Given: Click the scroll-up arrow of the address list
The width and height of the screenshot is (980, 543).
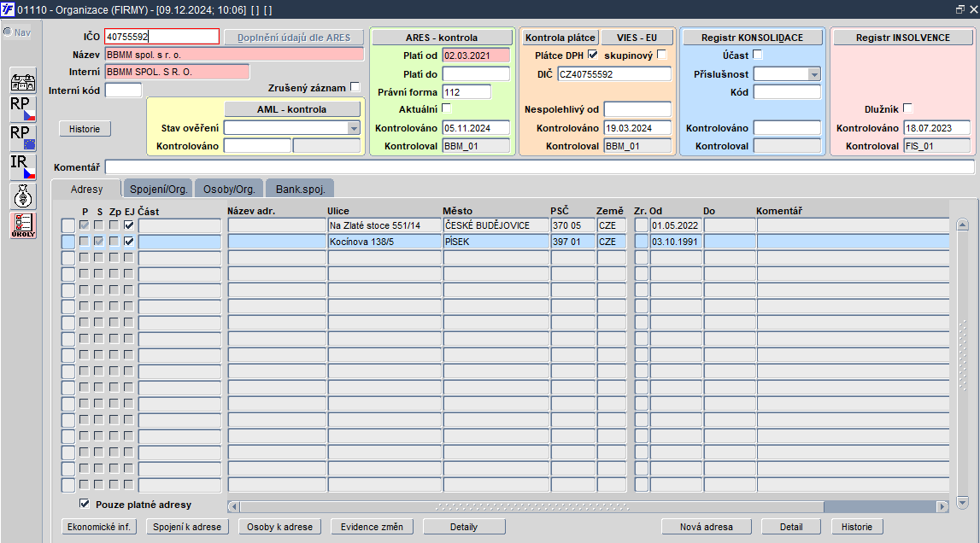Looking at the screenshot, I should [963, 225].
